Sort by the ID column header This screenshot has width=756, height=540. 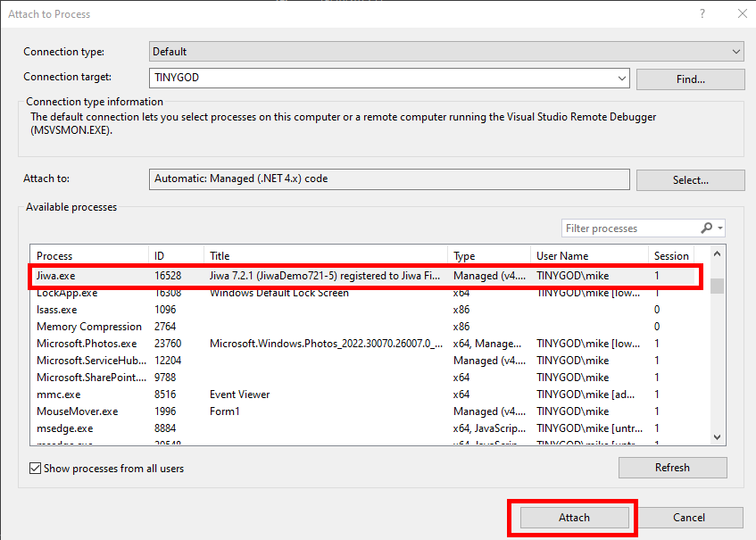tap(175, 256)
